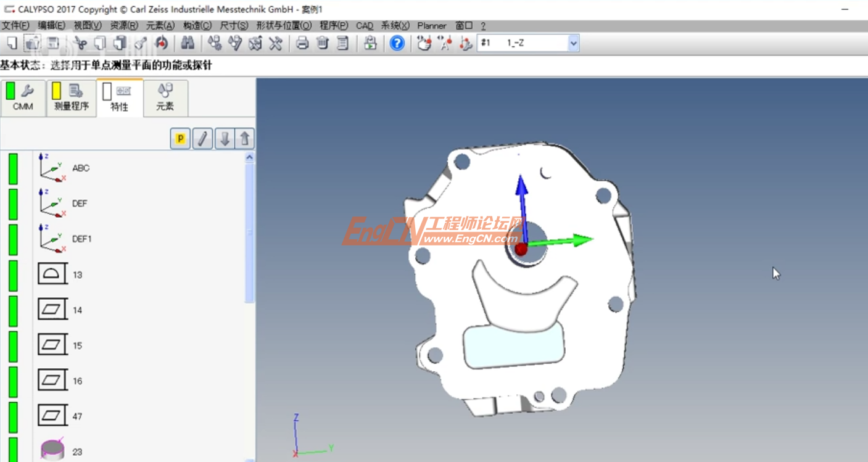Open the 资源(R) menu

pyautogui.click(x=124, y=25)
